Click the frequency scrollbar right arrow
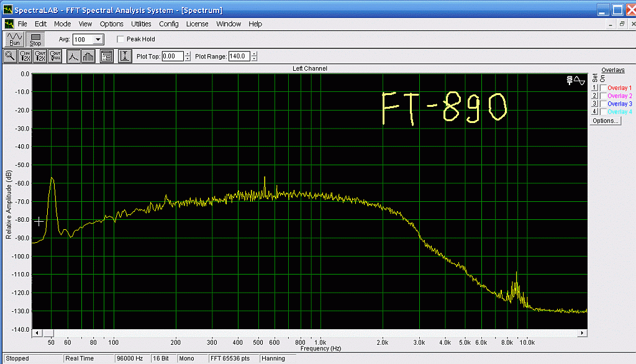 click(x=582, y=333)
